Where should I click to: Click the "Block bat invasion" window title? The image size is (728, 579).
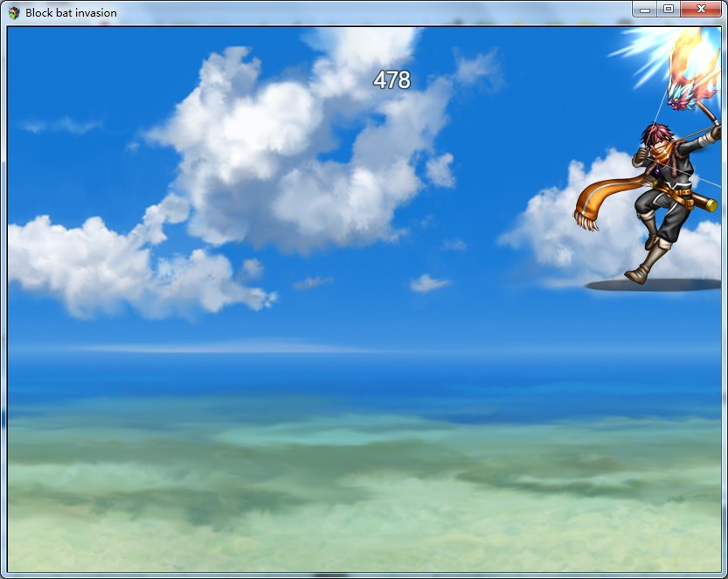click(71, 12)
